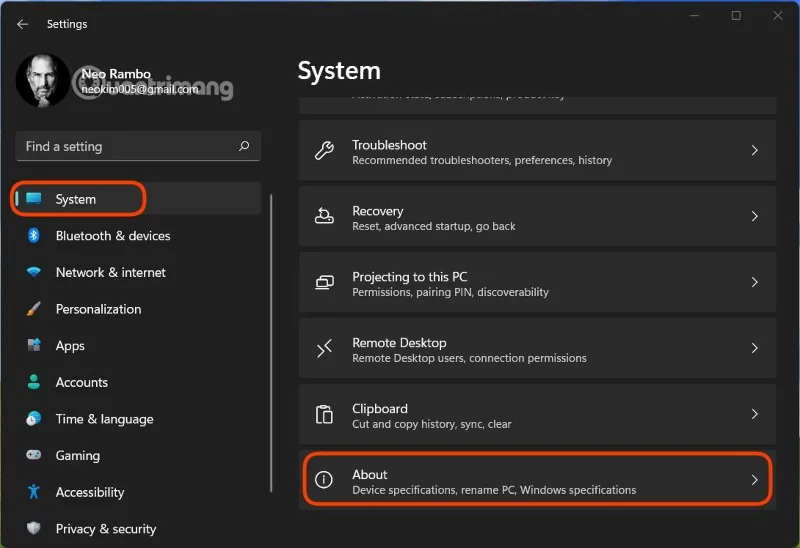The height and width of the screenshot is (548, 800).
Task: Click the Remote Desktop icon
Action: (x=324, y=348)
